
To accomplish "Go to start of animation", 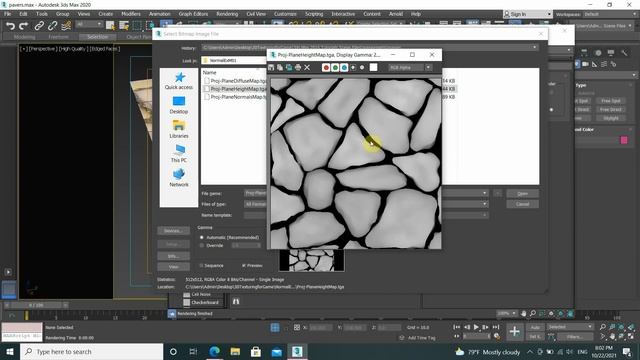I will point(456,327).
